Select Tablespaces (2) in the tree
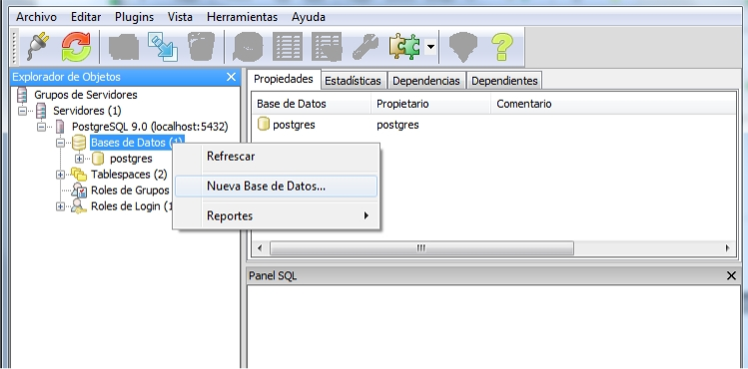This screenshot has height=369, width=748. coord(129,174)
